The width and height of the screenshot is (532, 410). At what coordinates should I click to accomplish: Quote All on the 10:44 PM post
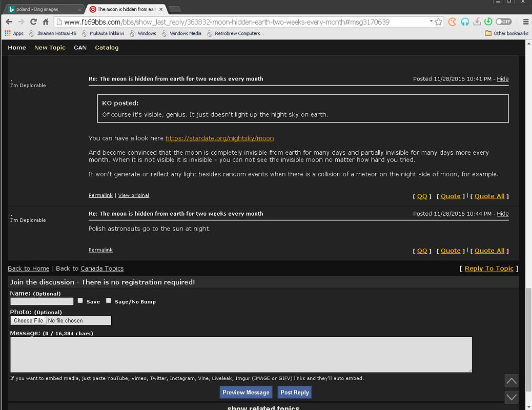[x=489, y=251]
